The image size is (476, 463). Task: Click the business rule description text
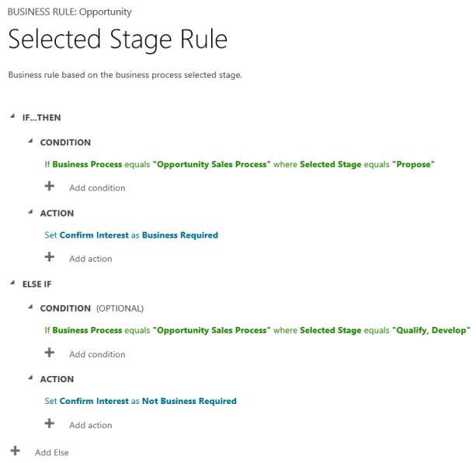pos(125,75)
